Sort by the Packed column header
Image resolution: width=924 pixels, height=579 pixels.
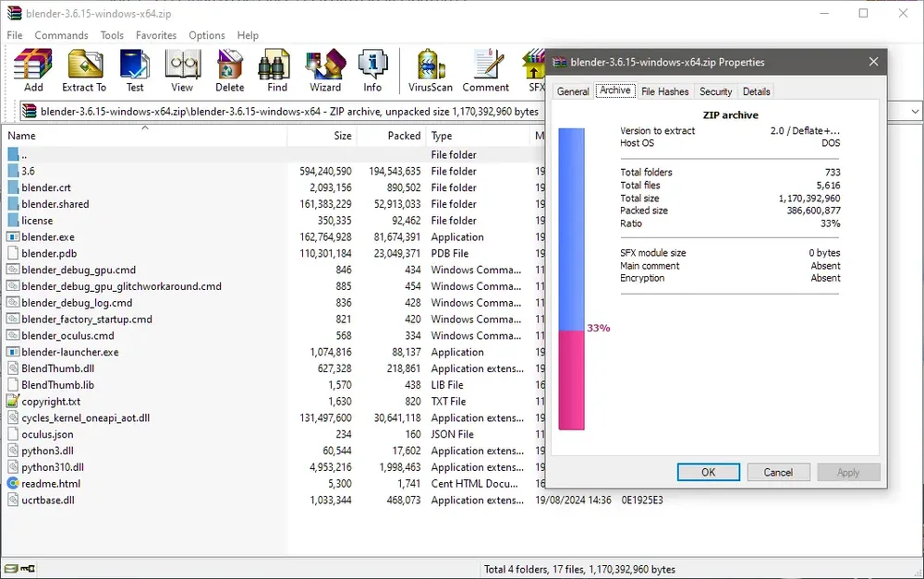click(390, 136)
